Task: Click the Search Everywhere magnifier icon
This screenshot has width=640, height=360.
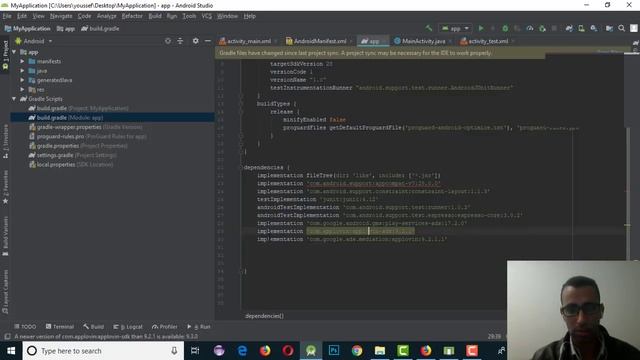Action: coord(622,28)
